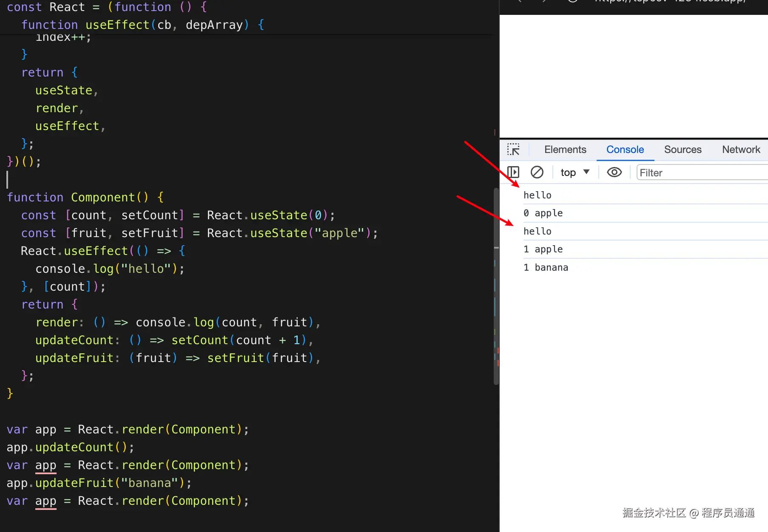Click the 'updateFruit:' property line
Screen dimensions: 768x532
pos(178,358)
